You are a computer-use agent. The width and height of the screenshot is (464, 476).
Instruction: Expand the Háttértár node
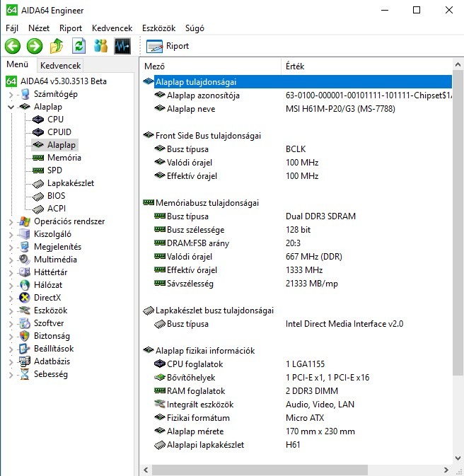tap(11, 273)
